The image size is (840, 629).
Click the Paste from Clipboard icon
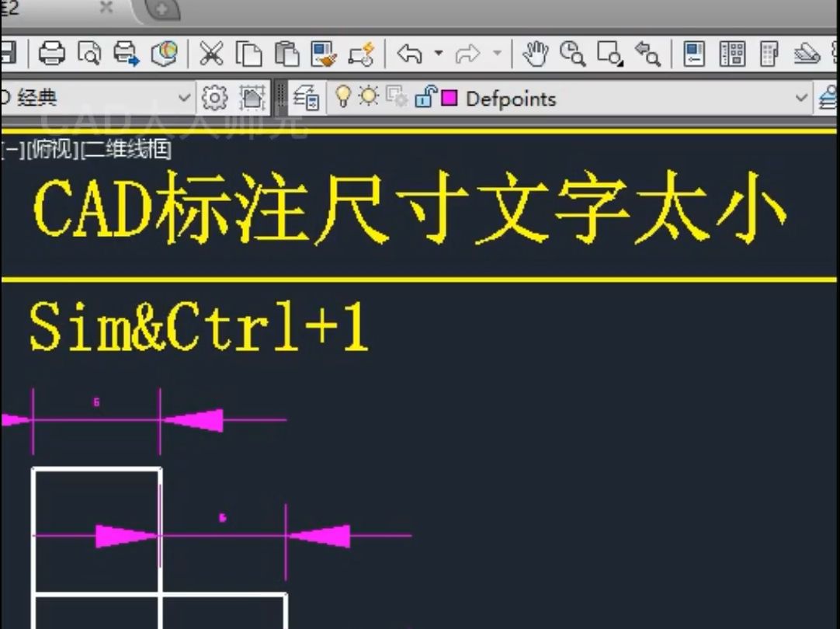tap(288, 54)
